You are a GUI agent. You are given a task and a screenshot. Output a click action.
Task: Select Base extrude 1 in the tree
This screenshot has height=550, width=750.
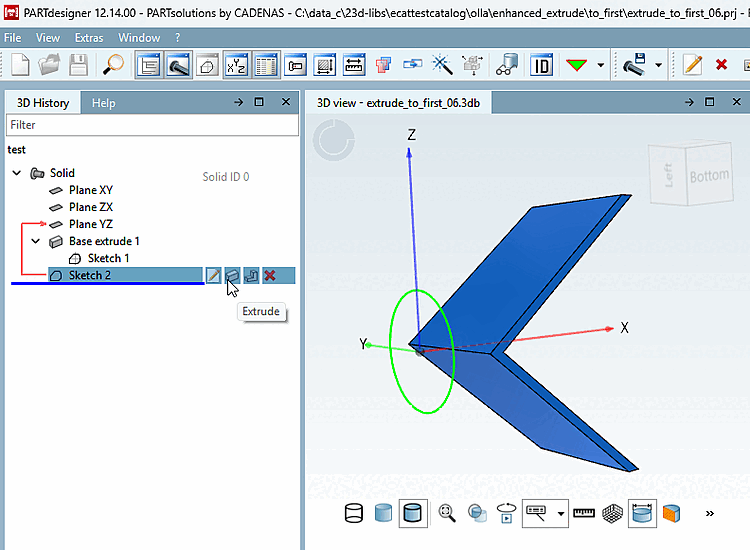[x=104, y=241]
